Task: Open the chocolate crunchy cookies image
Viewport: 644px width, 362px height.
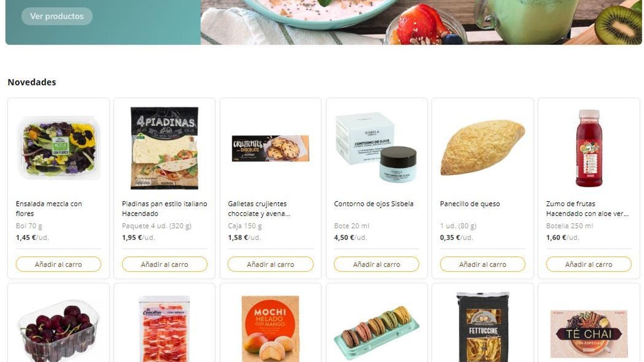Action: pyautogui.click(x=270, y=148)
